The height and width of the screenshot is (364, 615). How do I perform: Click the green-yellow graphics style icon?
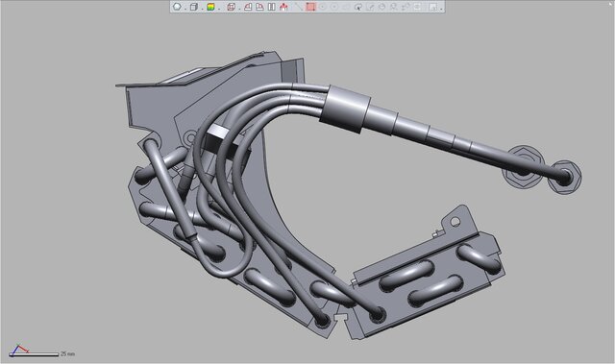click(210, 7)
